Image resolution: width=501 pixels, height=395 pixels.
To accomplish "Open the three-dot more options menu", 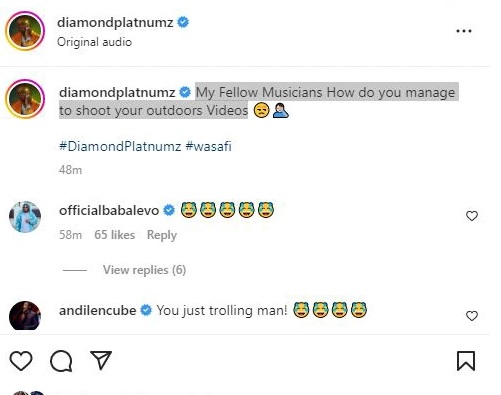I will (x=464, y=31).
